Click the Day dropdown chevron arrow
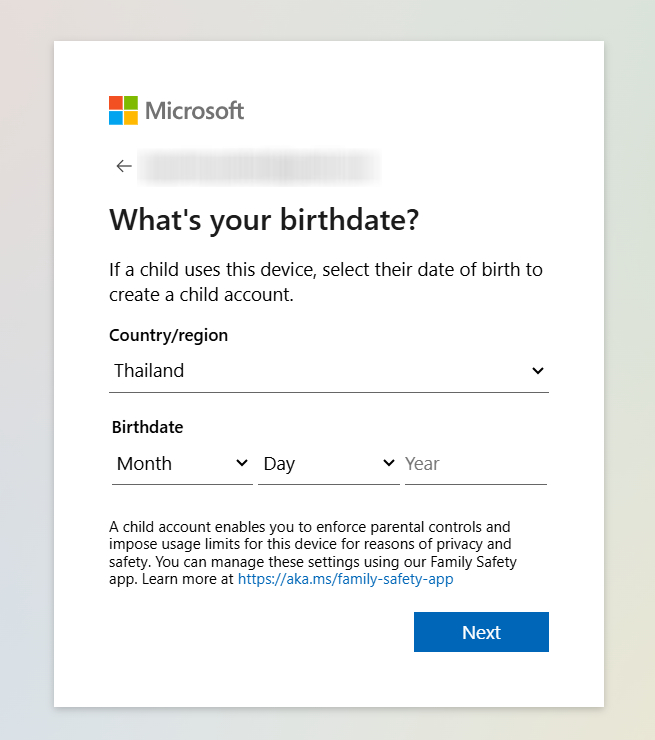Viewport: 655px width, 740px height. coord(388,464)
